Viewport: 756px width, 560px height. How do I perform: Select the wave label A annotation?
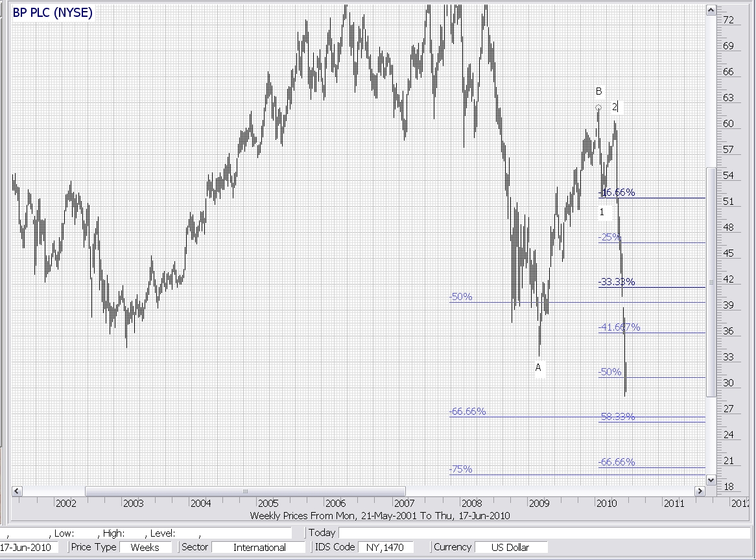[537, 367]
